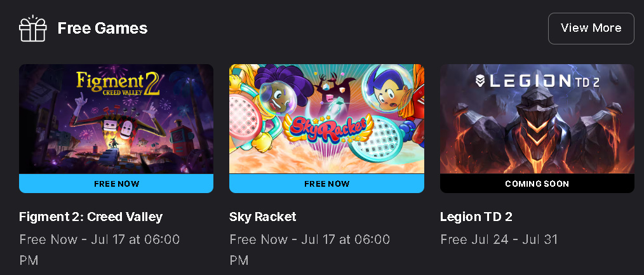Open the Legion TD 2 cover art
Screen dimensions: 644x275
(537, 119)
